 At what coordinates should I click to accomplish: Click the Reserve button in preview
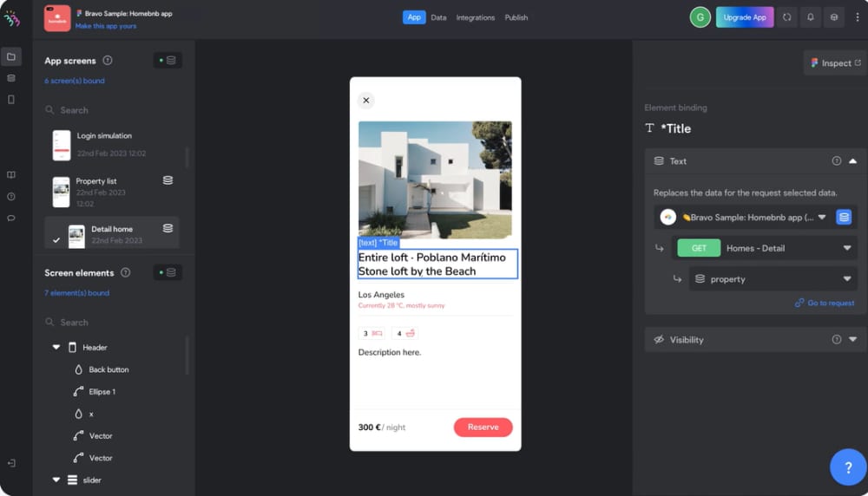coord(483,427)
